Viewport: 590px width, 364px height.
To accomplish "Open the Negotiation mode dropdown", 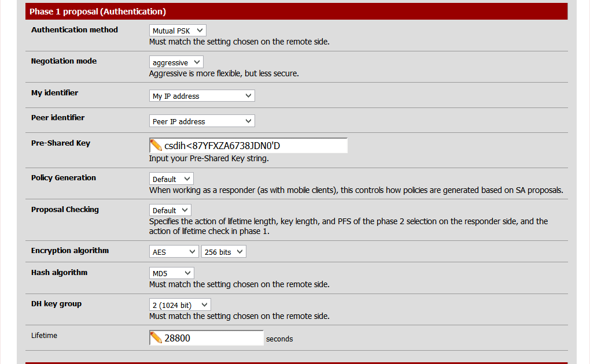I will pos(176,62).
